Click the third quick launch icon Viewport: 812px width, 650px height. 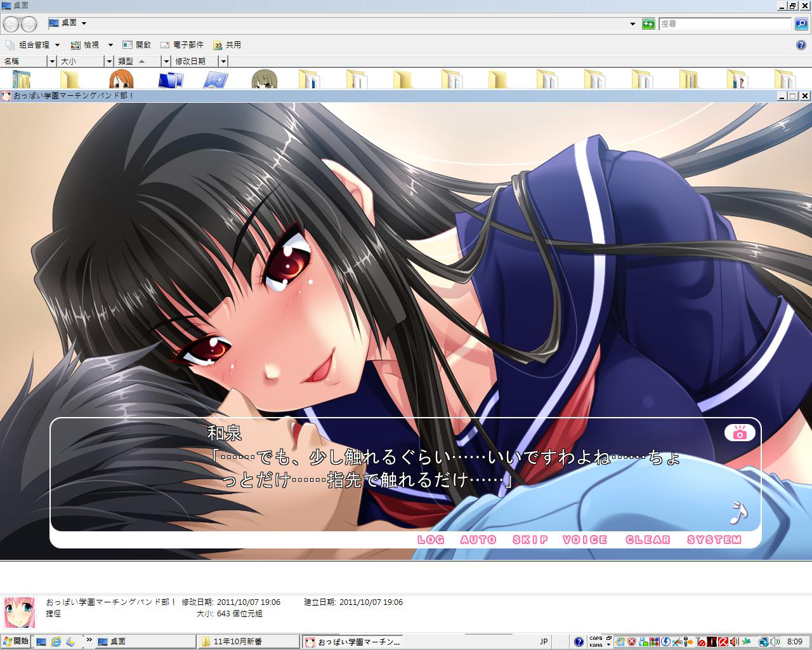[x=70, y=642]
